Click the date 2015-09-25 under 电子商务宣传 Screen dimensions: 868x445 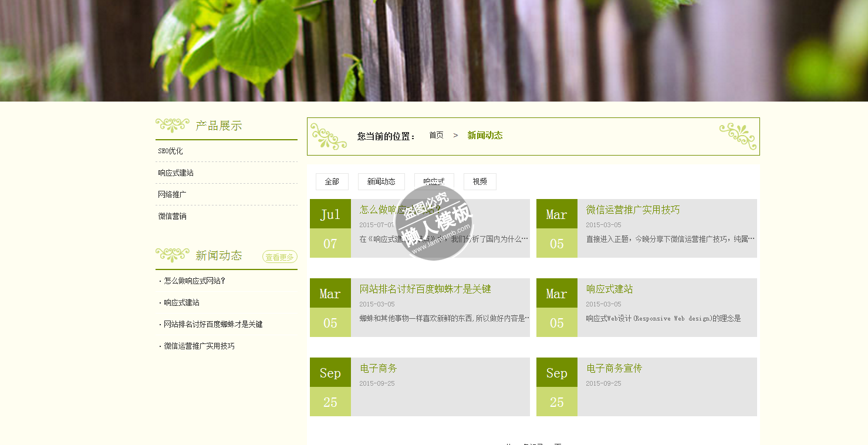(603, 383)
